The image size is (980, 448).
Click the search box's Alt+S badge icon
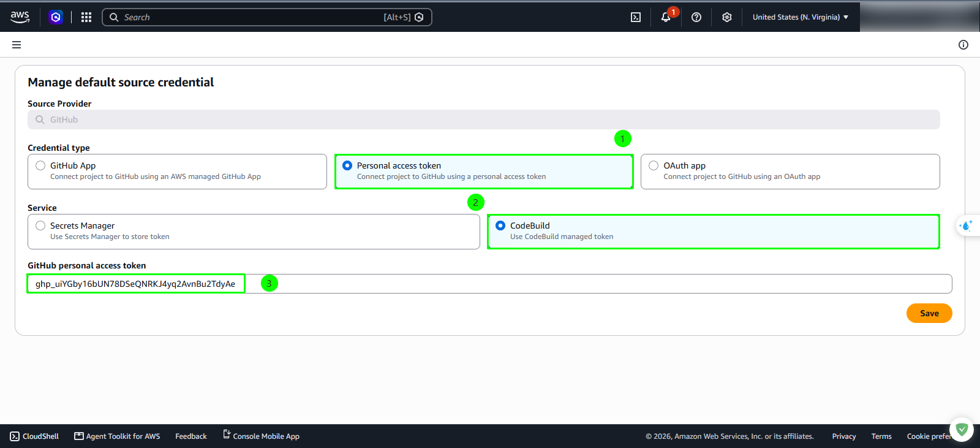(419, 17)
